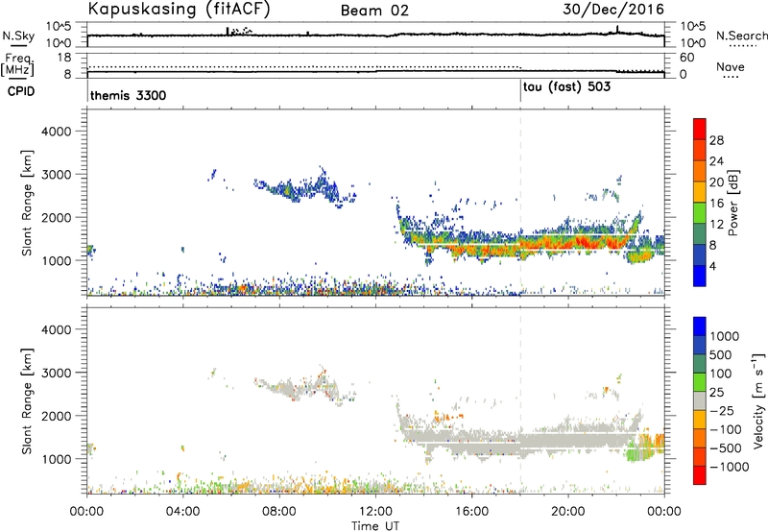This screenshot has height=532, width=768.
Task: Click 'Slant Range [km]' label of power panel
Action: [x=27, y=203]
